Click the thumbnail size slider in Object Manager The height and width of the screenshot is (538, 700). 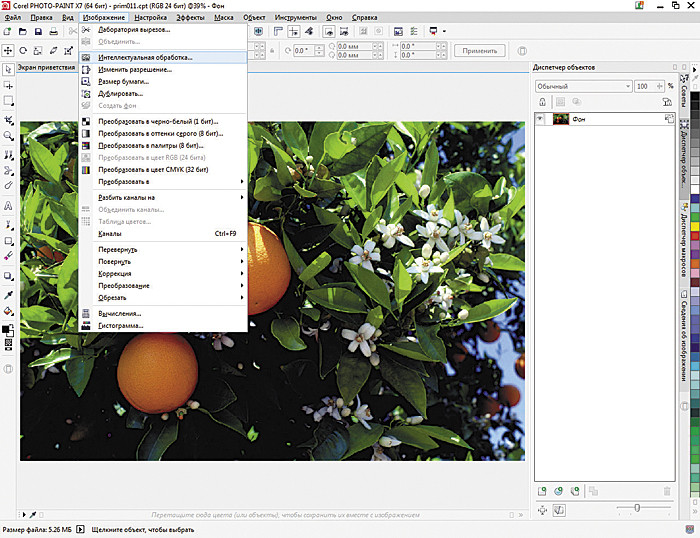pos(638,508)
